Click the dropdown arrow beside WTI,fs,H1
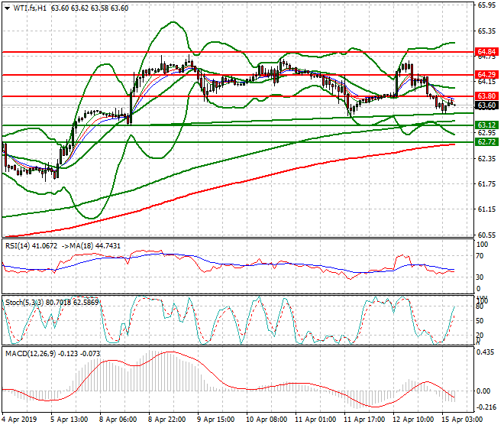This screenshot has width=504, height=428. tap(8, 8)
